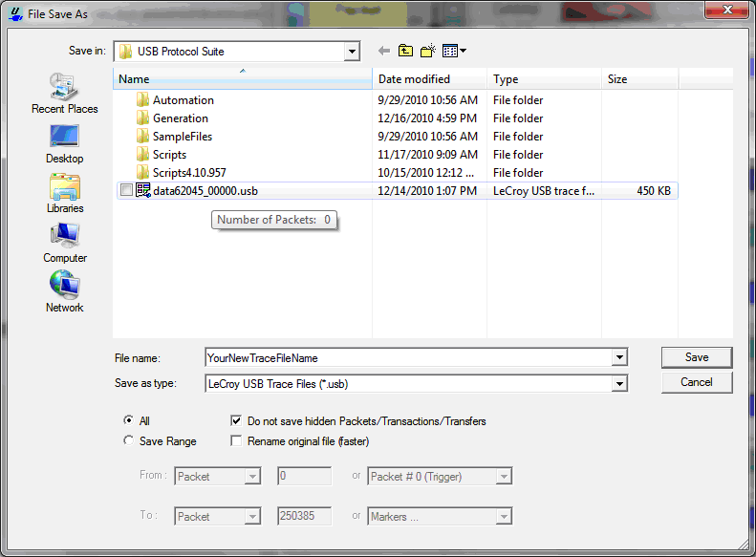Open Libraries in the places bar
756x557 pixels.
[x=65, y=194]
